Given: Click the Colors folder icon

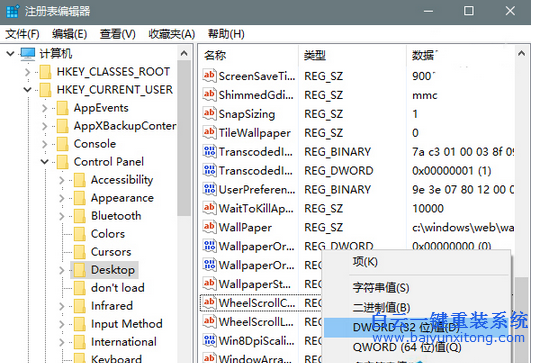Looking at the screenshot, I should [80, 234].
